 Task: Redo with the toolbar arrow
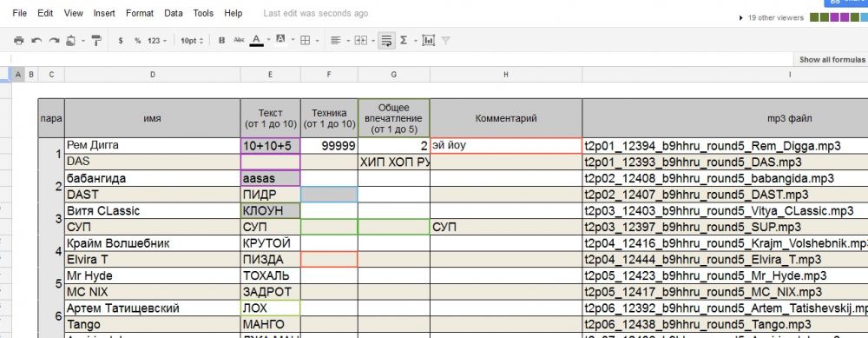click(x=54, y=41)
